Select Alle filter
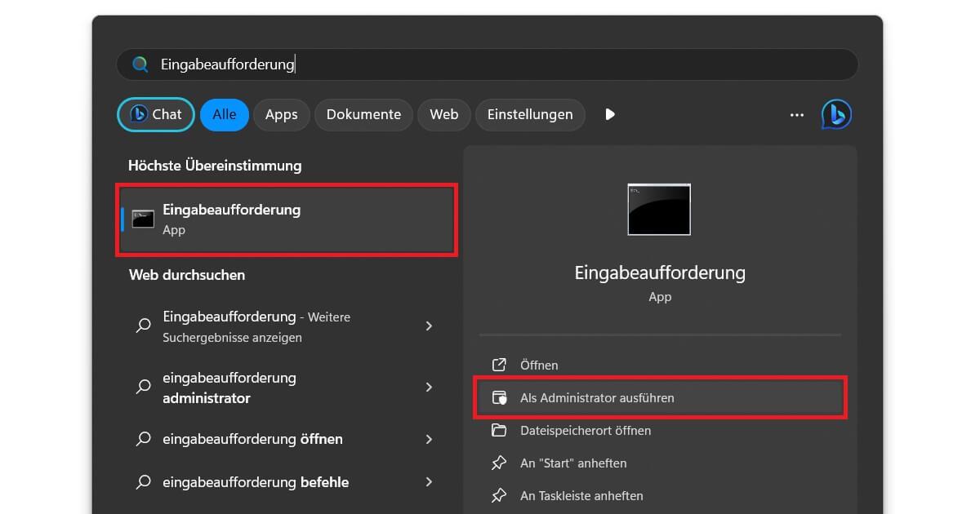 point(224,114)
